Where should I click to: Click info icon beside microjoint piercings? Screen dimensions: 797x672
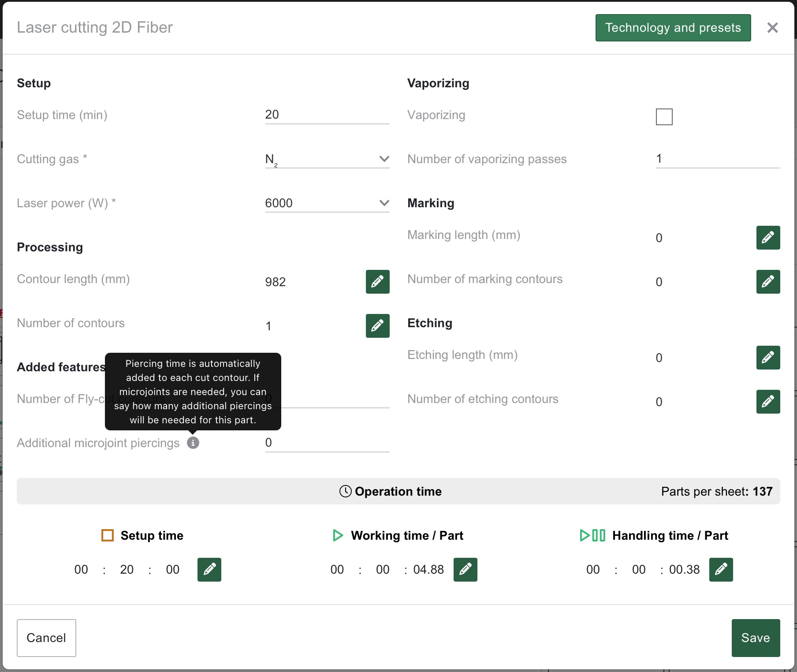click(193, 443)
